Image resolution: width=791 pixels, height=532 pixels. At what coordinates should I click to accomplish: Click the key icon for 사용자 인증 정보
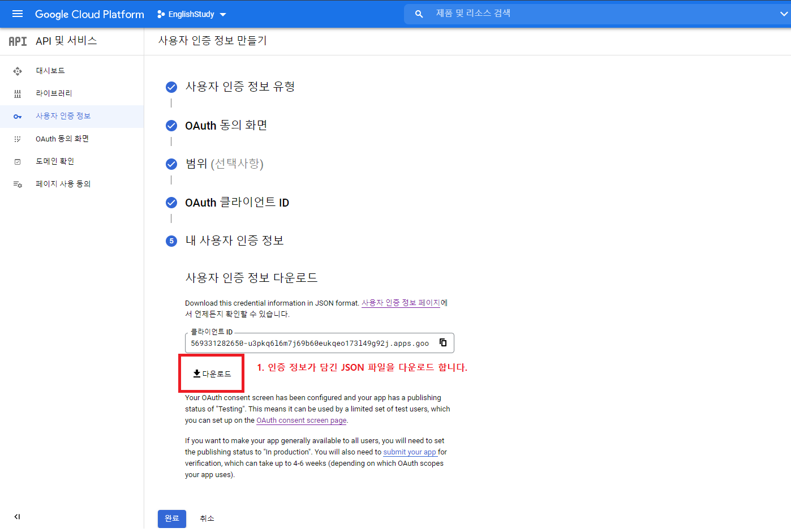coord(18,117)
